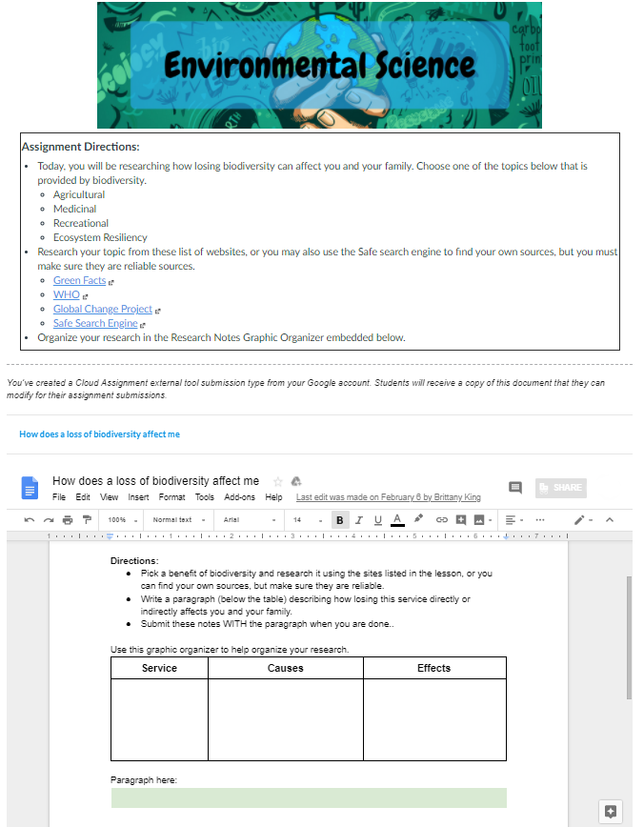
Task: Open the Green Facts link
Action: tap(79, 281)
